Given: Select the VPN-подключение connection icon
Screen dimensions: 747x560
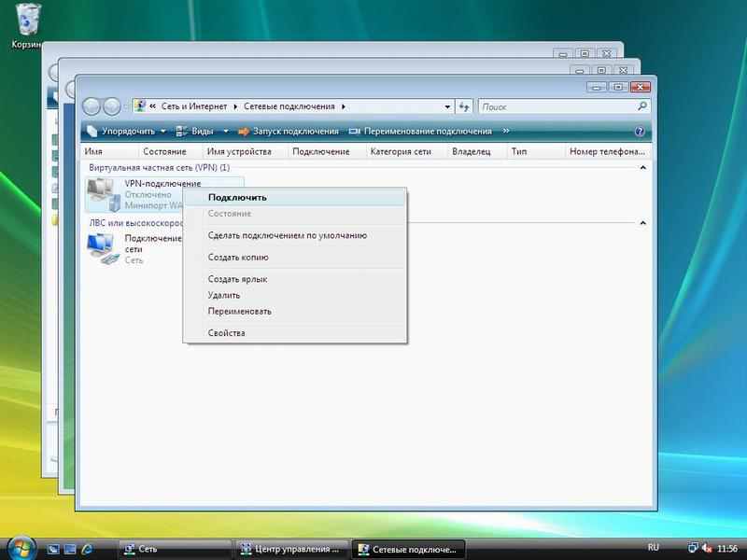Looking at the screenshot, I should pyautogui.click(x=104, y=194).
